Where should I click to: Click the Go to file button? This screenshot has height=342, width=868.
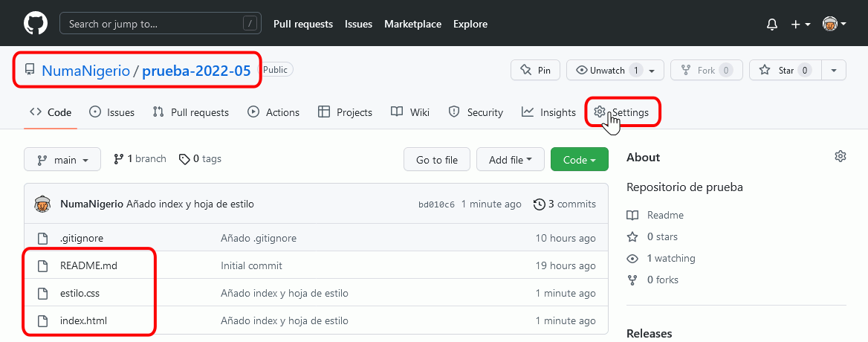click(437, 159)
